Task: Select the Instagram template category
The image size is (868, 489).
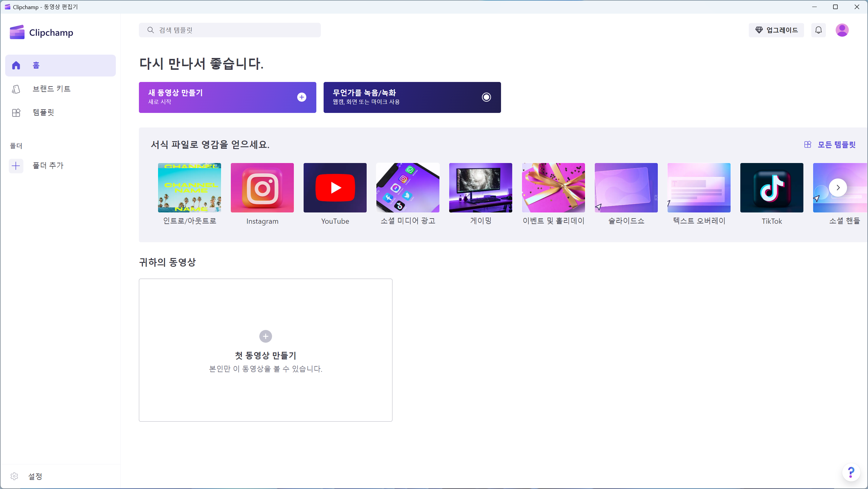Action: [x=262, y=188]
